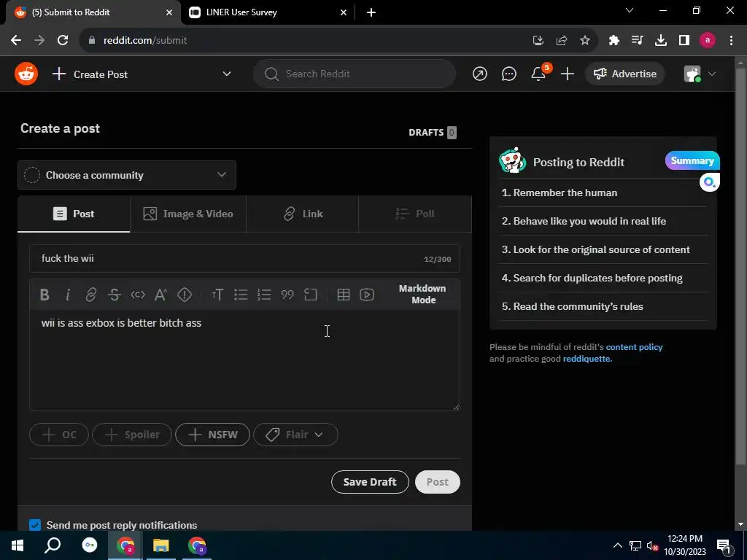The height and width of the screenshot is (560, 747).
Task: Open a new browser tab
Action: pos(371,12)
